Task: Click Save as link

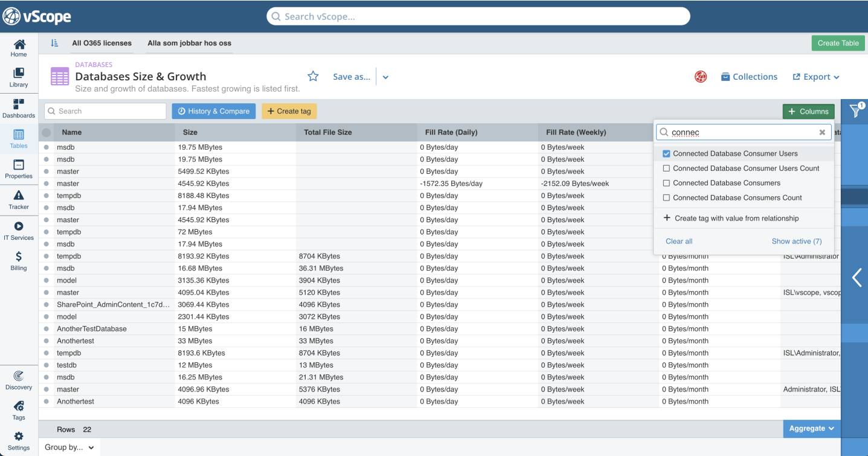Action: [x=352, y=77]
